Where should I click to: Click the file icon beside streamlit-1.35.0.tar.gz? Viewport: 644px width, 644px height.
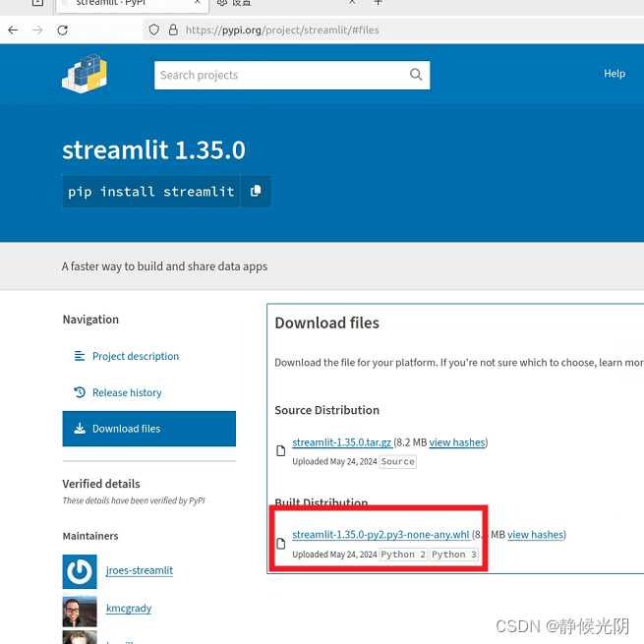point(280,450)
